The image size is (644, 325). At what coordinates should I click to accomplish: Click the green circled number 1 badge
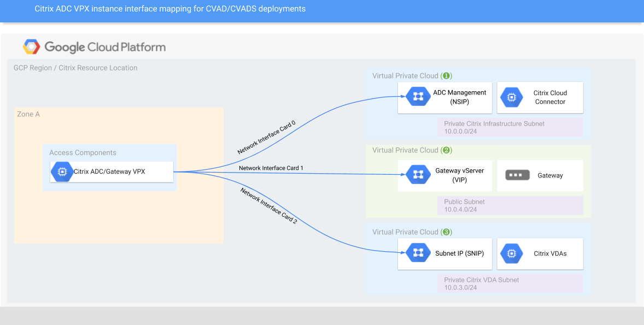tap(446, 76)
